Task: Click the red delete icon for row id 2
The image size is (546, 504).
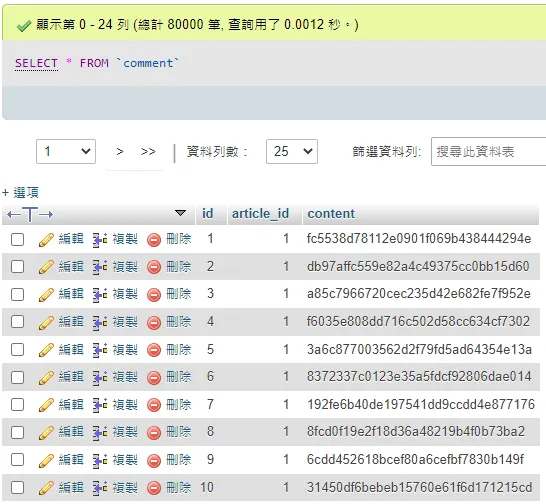Action: tap(154, 267)
